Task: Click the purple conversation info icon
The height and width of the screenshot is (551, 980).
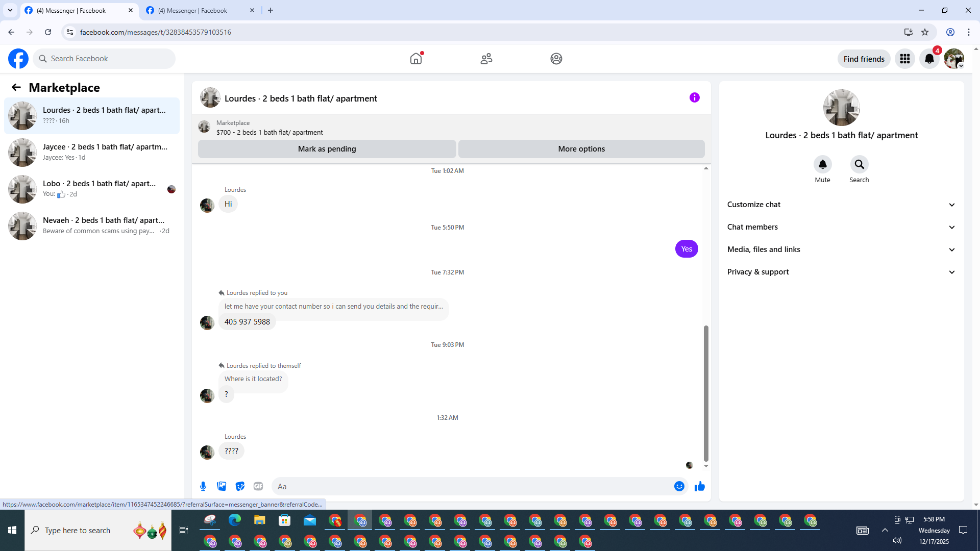Action: [694, 97]
